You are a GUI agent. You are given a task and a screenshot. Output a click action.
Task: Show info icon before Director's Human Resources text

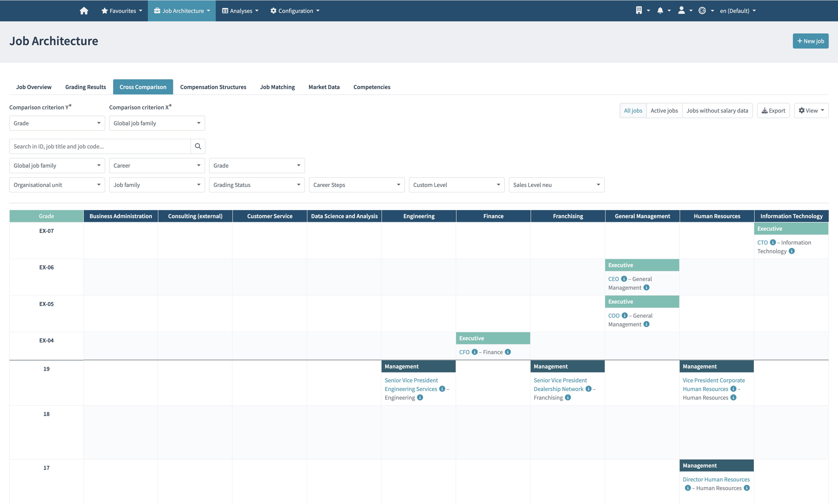pos(688,488)
